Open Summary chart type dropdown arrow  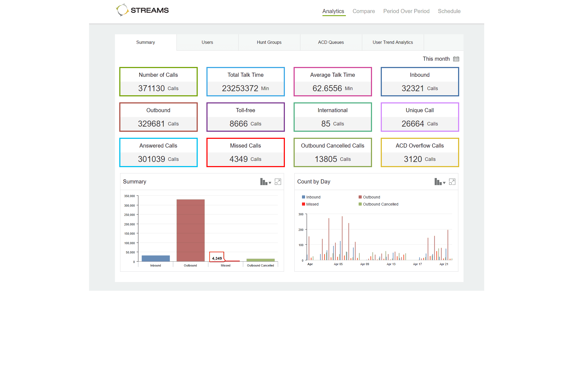click(x=270, y=183)
